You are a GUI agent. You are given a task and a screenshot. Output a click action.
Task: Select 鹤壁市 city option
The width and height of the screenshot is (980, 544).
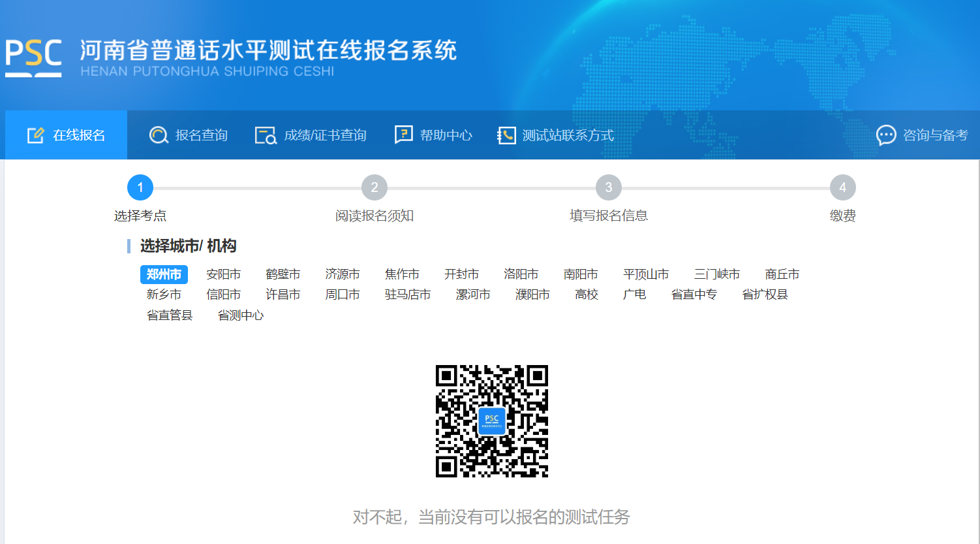pos(283,274)
